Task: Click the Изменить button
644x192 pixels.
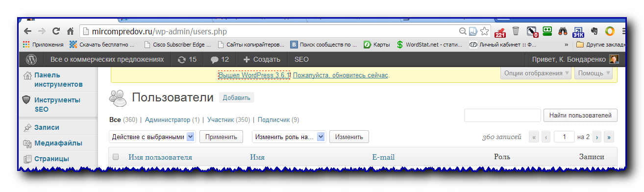Action: pyautogui.click(x=349, y=137)
